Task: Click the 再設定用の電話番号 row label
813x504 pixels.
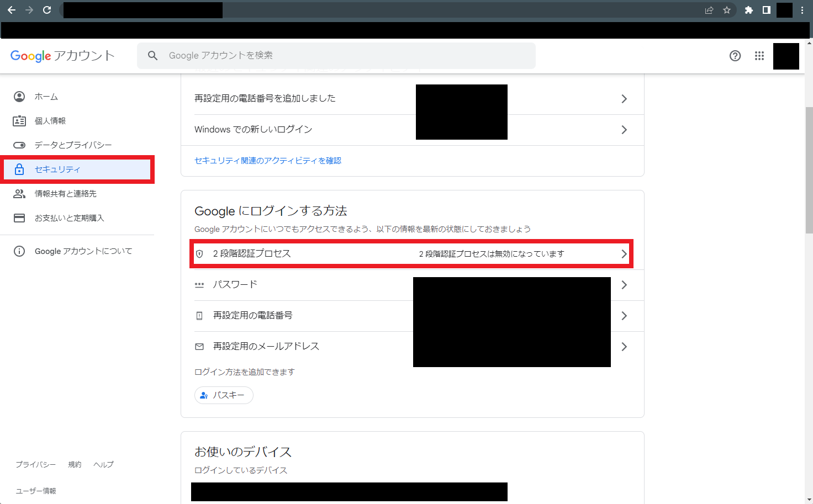Action: pyautogui.click(x=253, y=315)
